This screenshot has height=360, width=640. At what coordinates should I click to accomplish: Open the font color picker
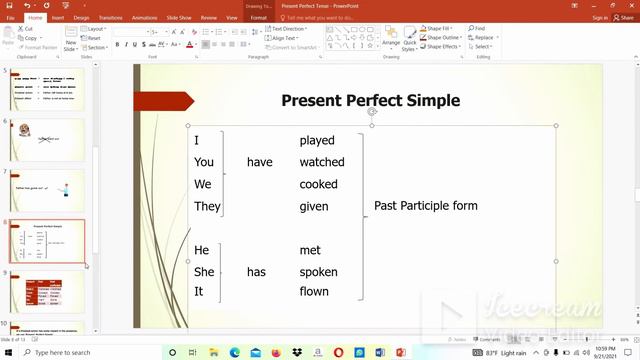(189, 44)
